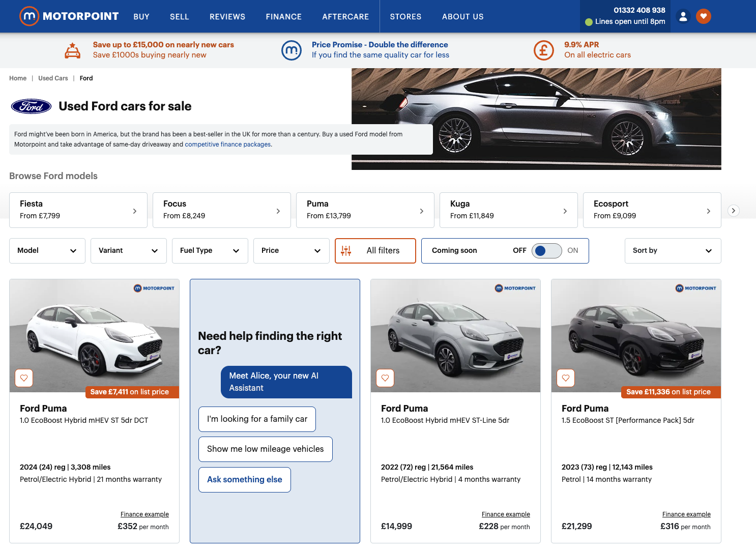This screenshot has height=550, width=756.
Task: Open Finance example for £14,999 Puma
Action: click(506, 514)
